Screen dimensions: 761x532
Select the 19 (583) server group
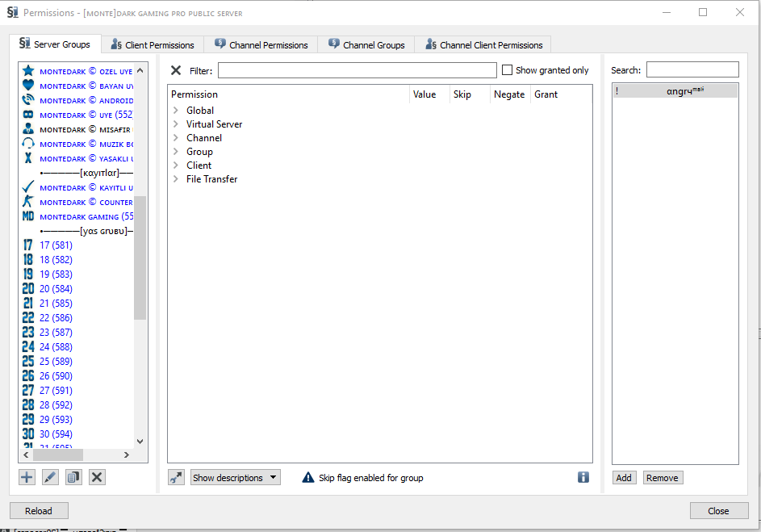click(x=56, y=274)
